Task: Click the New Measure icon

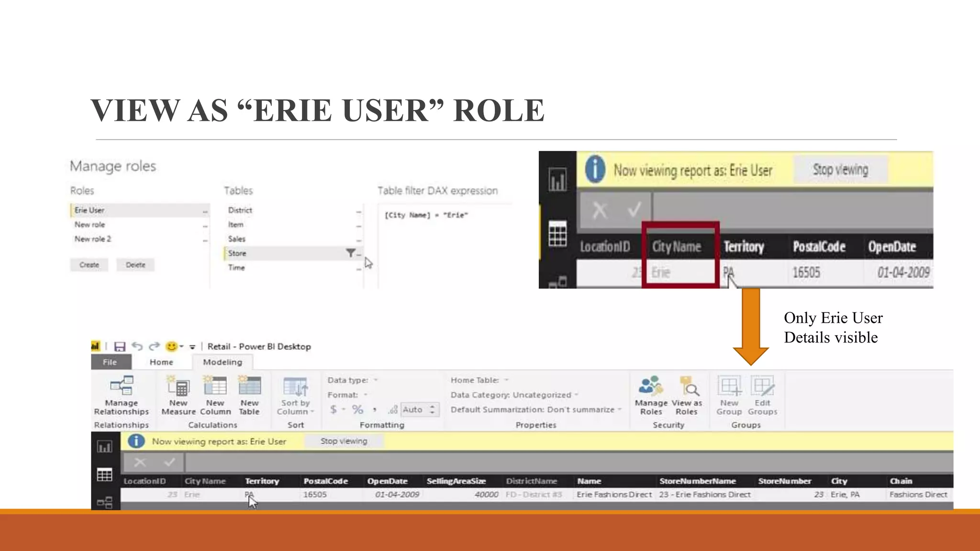Action: [178, 386]
